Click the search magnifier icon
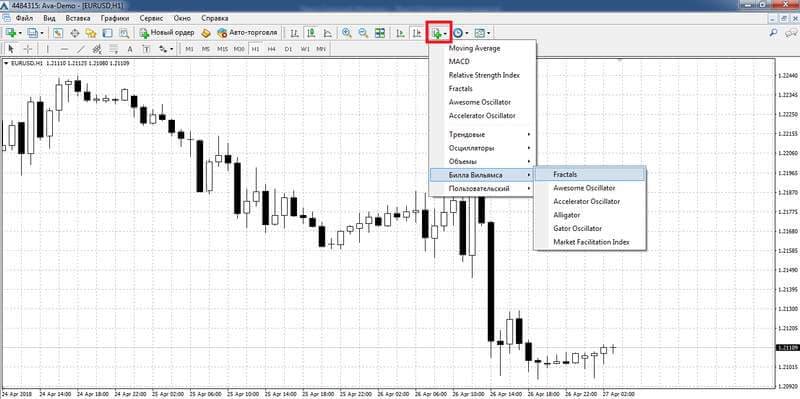Screen dimensions: 800x399 coord(773,33)
